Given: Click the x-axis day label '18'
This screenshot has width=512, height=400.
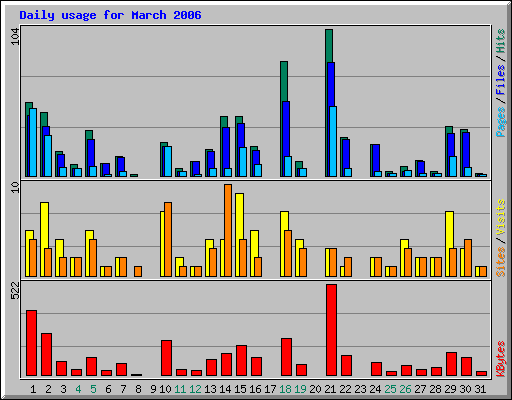Looking at the screenshot, I should [x=285, y=389].
